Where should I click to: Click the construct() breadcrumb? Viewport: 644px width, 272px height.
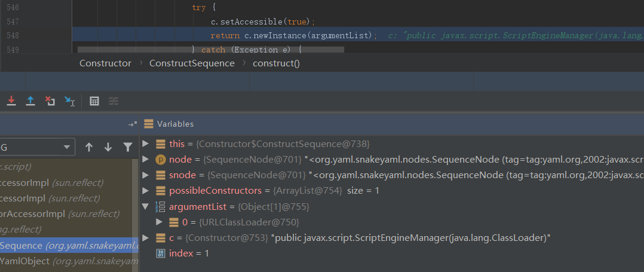[x=276, y=63]
